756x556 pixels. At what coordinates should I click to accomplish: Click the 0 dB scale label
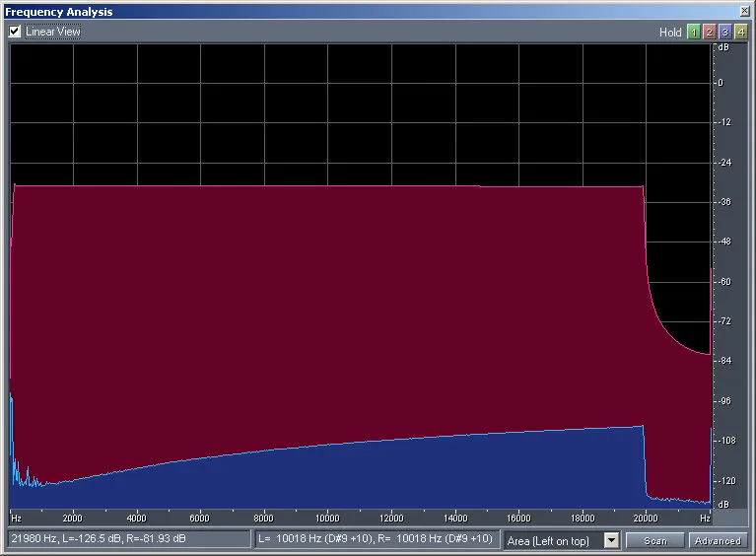(x=721, y=83)
